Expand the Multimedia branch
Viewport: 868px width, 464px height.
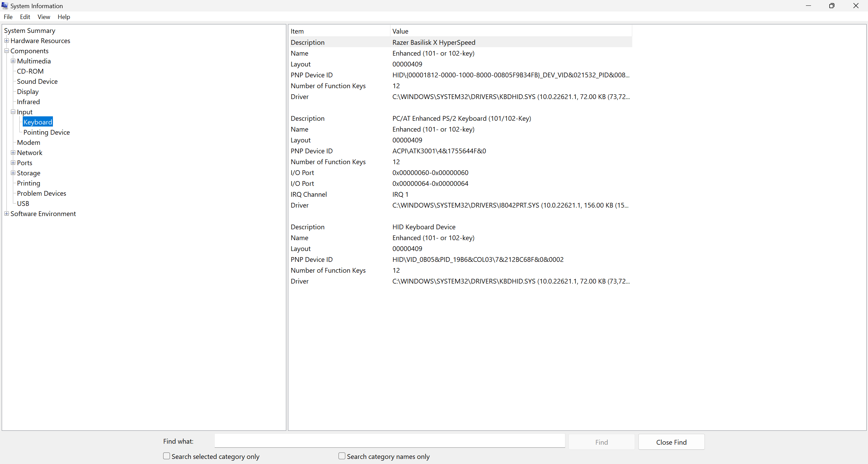(x=13, y=61)
